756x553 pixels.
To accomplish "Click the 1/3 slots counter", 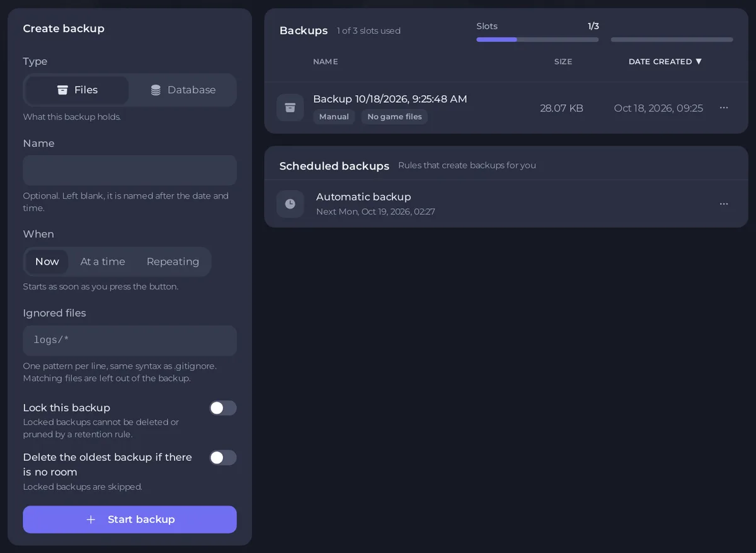I will point(593,26).
